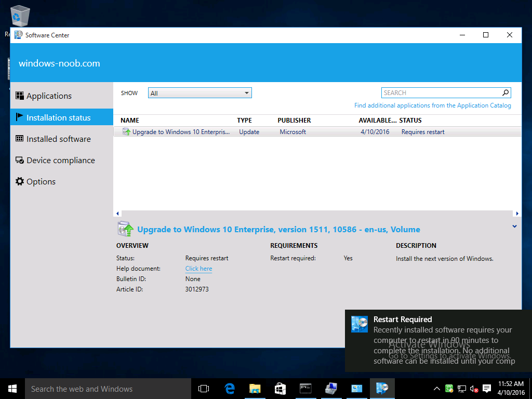Click the Options gear icon
The image size is (532, 399).
(20, 181)
